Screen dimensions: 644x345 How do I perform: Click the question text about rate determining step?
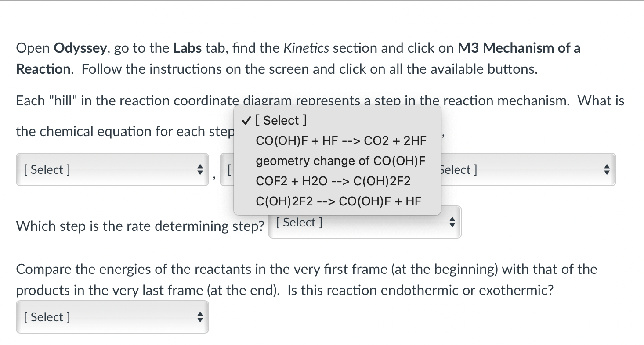click(x=140, y=226)
